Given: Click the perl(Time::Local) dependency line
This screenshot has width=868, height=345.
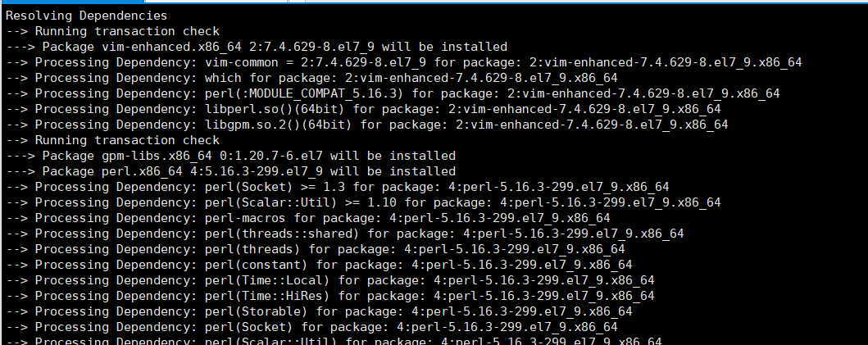Looking at the screenshot, I should [330, 279].
